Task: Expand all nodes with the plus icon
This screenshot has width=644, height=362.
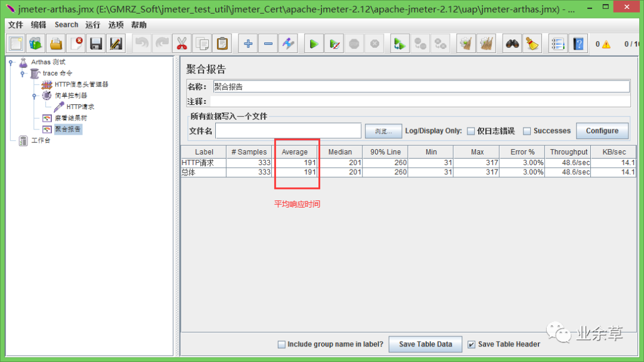Action: point(247,44)
